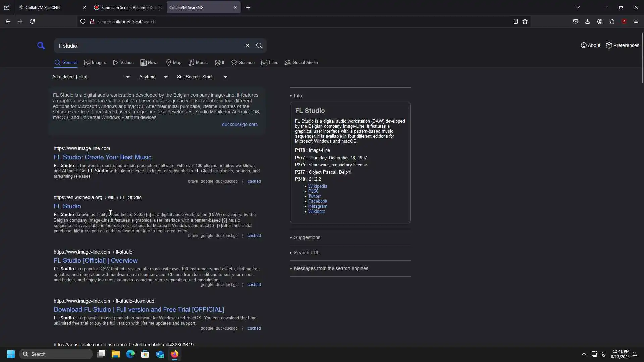Switch to the Music search tab
Viewport: 644px width, 362px height.
(x=198, y=63)
